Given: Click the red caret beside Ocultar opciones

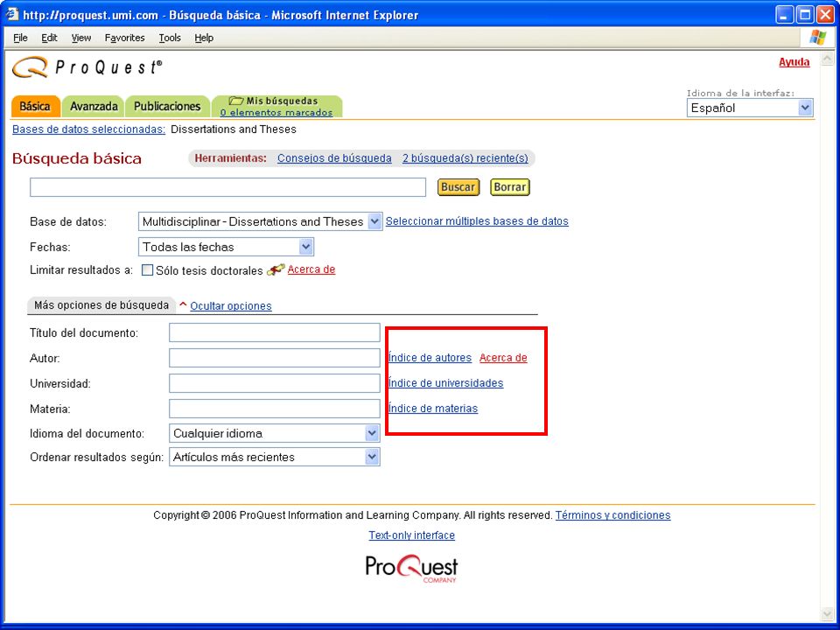Looking at the screenshot, I should click(183, 304).
